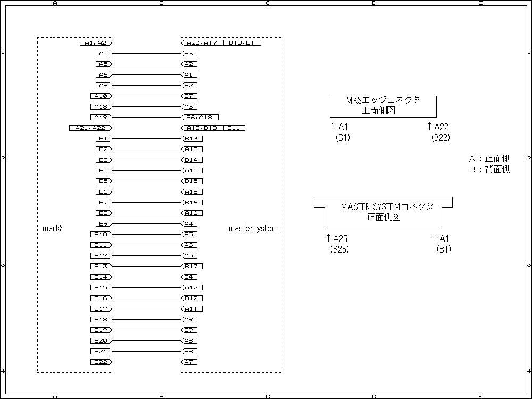This screenshot has width=532, height=399.
Task: Select the '↑A25' marker under Master System connector
Action: (x=337, y=238)
